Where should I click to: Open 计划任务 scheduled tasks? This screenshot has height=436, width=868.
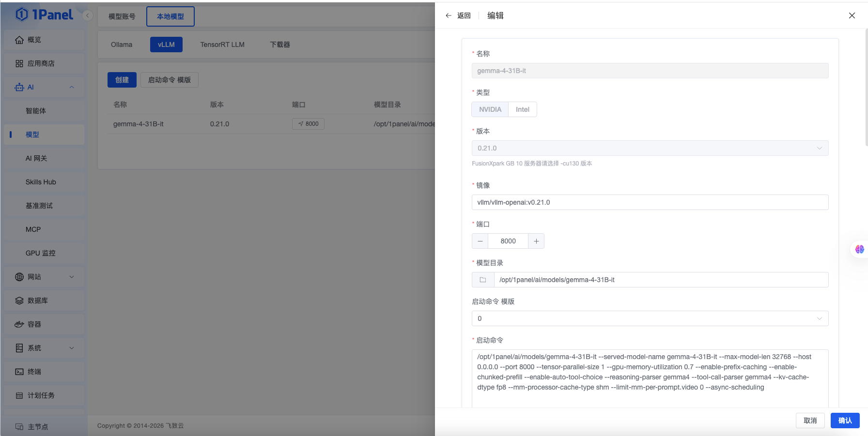(x=44, y=395)
